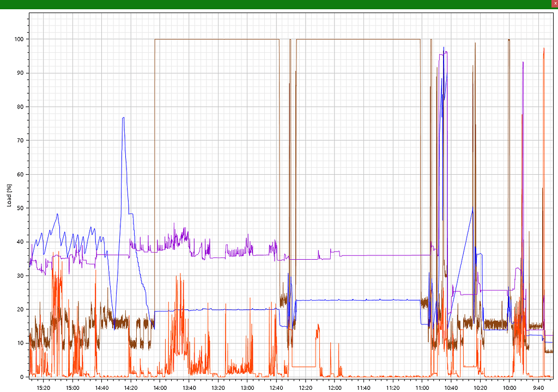The height and width of the screenshot is (392, 558).
Task: Click the blue line's peak near 14:20
Action: pyautogui.click(x=123, y=118)
